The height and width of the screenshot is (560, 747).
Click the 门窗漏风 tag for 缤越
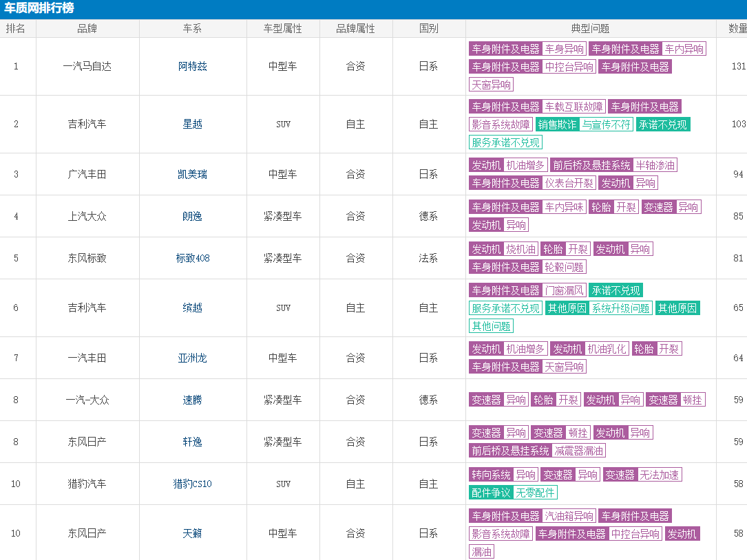(x=564, y=290)
